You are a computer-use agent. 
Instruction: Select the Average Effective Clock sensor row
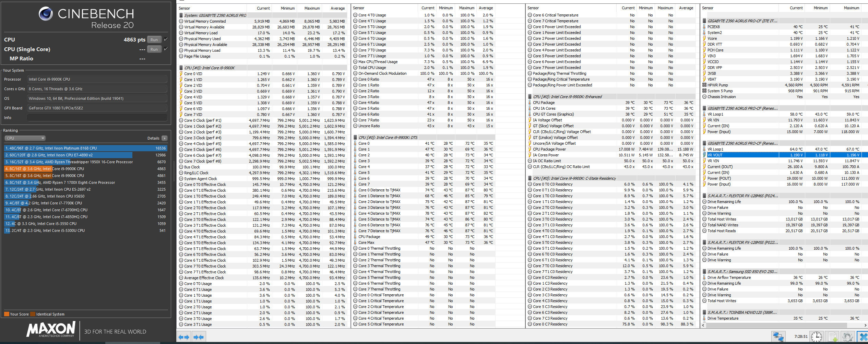pyautogui.click(x=263, y=278)
